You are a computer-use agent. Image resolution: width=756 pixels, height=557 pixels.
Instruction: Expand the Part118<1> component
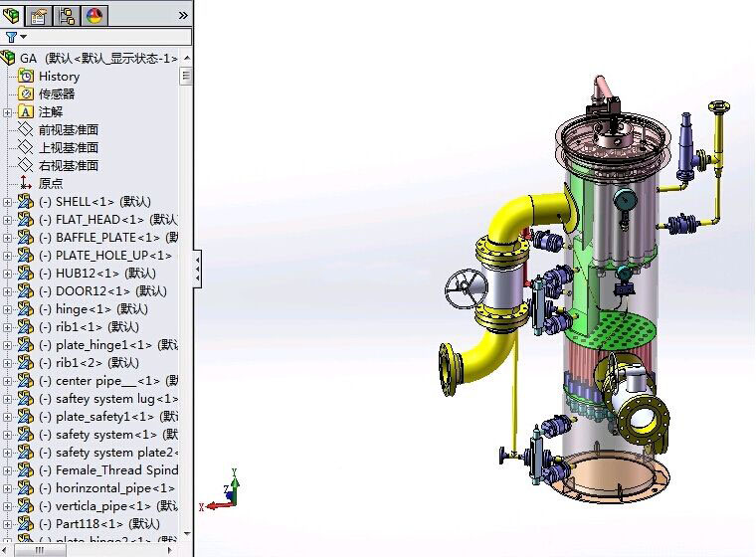(x=7, y=524)
